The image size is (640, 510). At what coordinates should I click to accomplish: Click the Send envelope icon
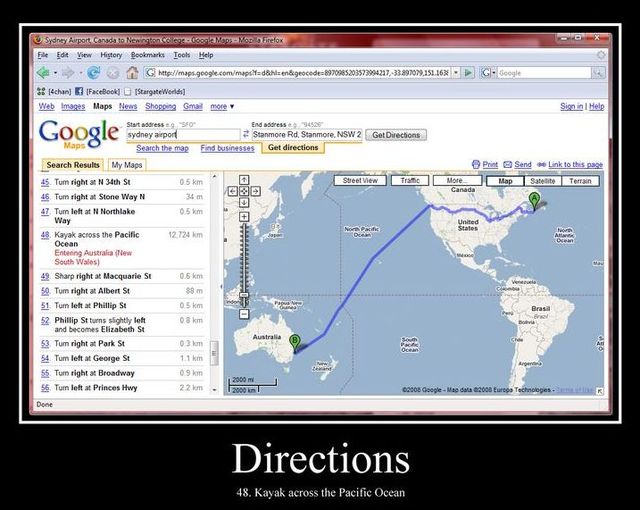click(x=517, y=164)
